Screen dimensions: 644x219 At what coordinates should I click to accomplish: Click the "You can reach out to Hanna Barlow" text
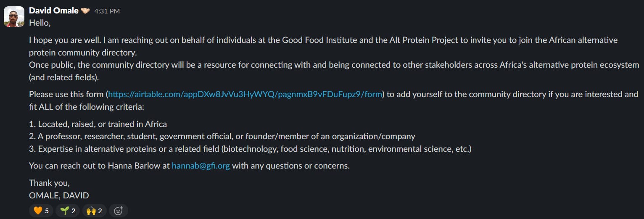point(100,166)
